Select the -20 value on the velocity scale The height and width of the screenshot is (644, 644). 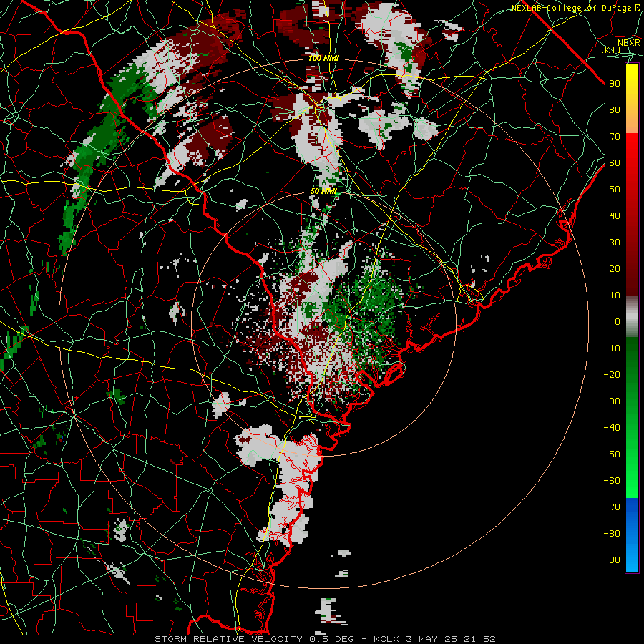[x=612, y=374]
